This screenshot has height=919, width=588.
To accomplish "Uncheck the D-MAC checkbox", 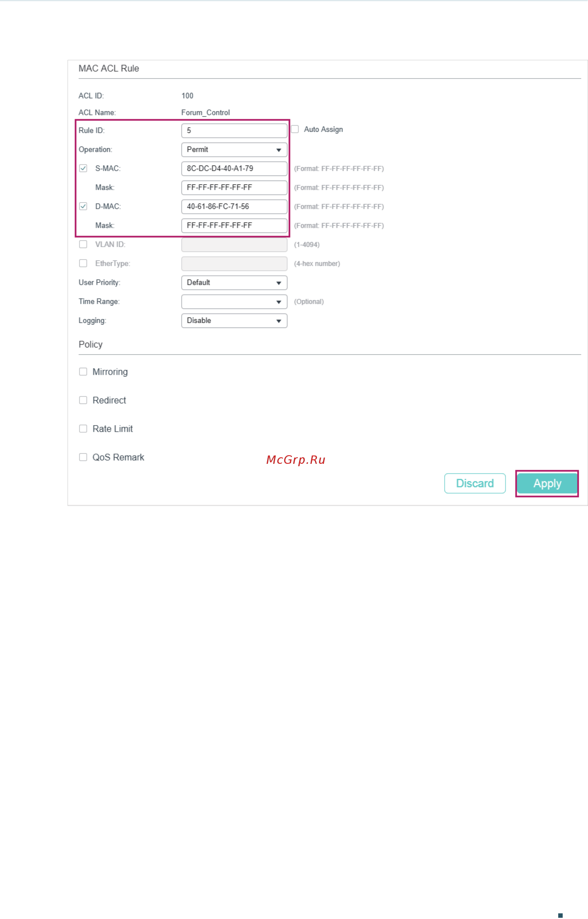I will click(83, 206).
